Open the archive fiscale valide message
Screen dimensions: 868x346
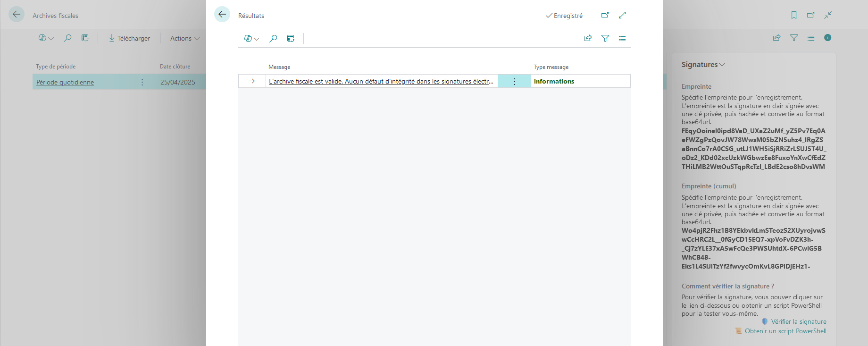(x=381, y=81)
